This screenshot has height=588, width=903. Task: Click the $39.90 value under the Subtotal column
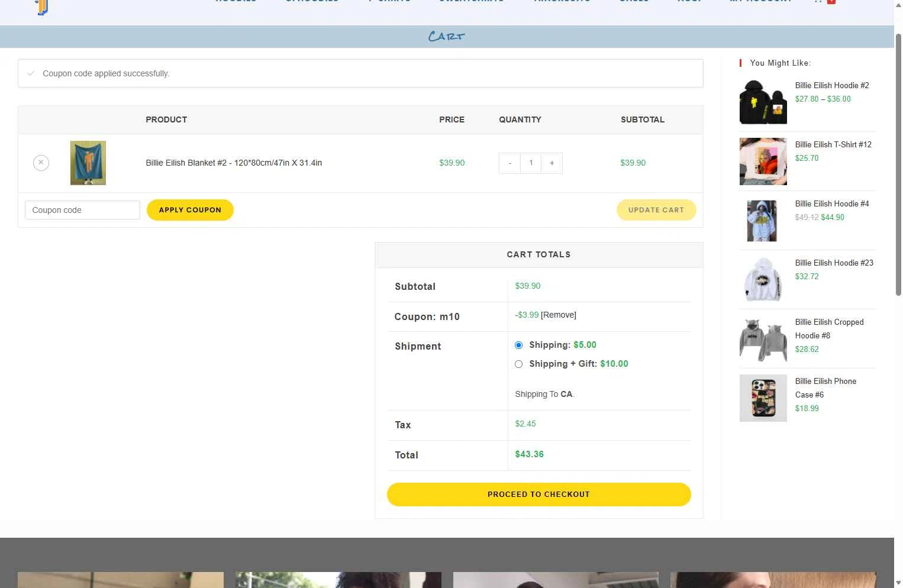coord(633,163)
